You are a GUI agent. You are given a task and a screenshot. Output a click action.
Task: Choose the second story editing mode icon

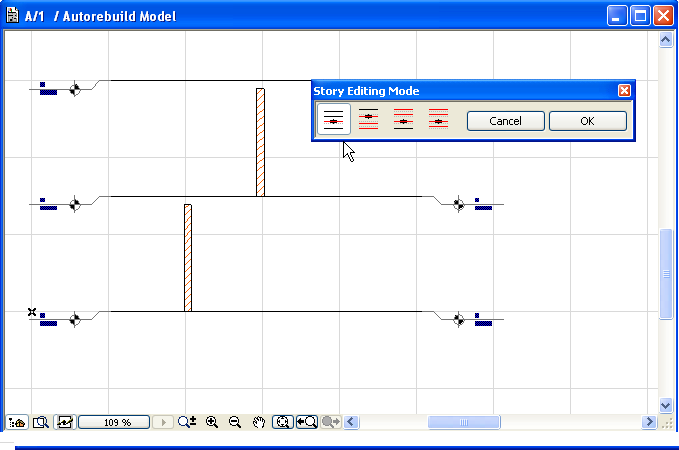(x=369, y=120)
